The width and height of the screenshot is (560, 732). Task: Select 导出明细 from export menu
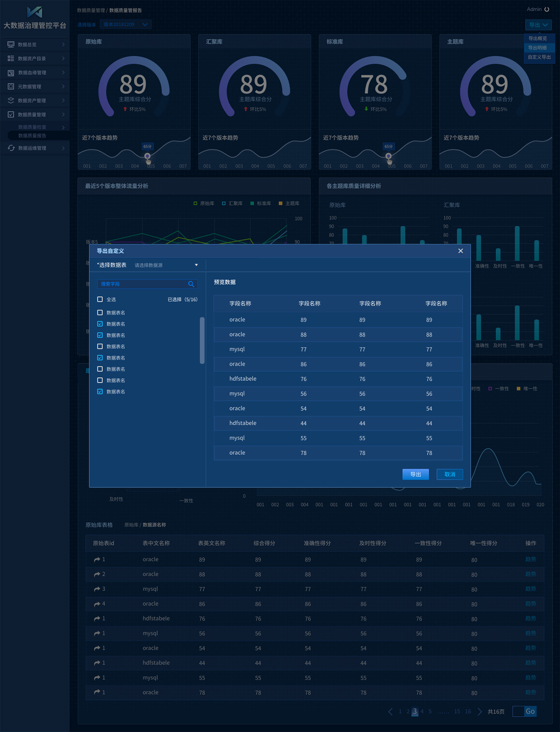[537, 48]
